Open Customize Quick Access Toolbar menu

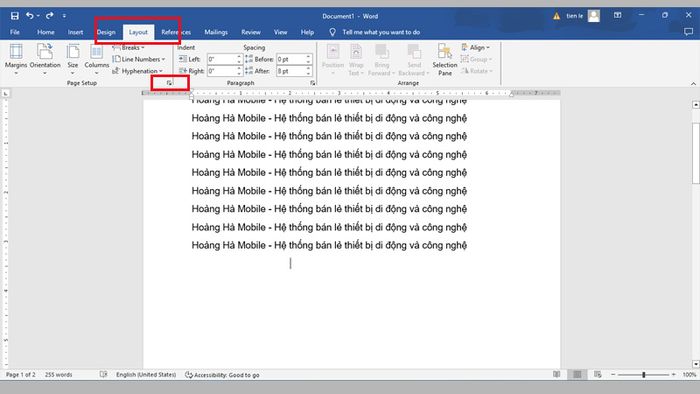64,16
